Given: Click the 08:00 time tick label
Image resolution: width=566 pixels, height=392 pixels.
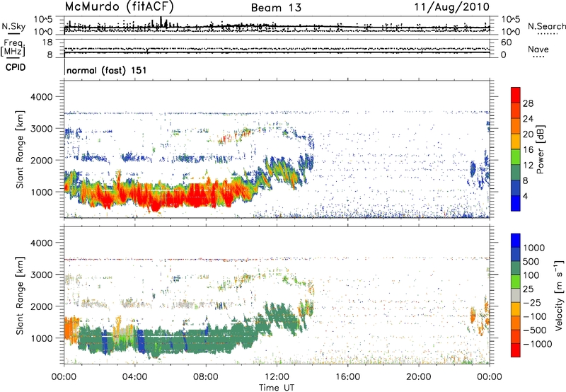Looking at the screenshot, I should 206,377.
